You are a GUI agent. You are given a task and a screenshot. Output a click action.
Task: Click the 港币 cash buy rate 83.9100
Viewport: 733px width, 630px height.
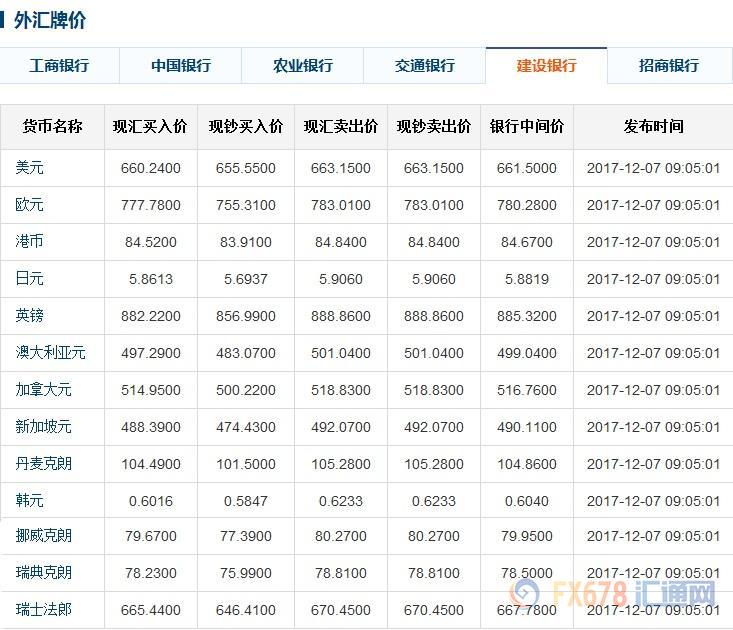click(x=246, y=242)
